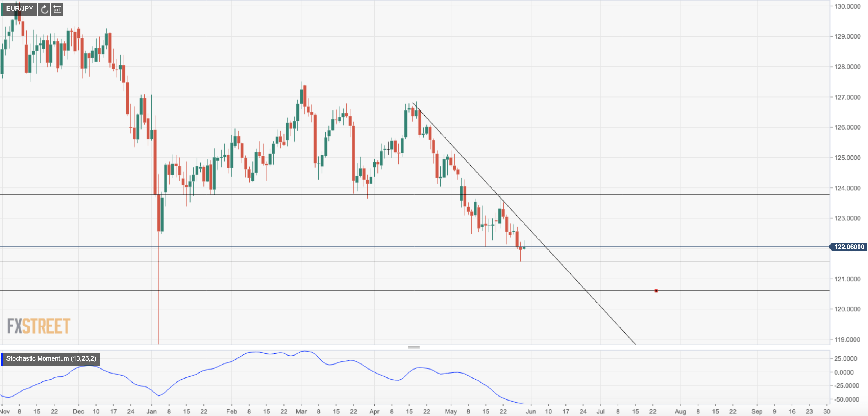Click the Feb label on the time axis
868x416 pixels.
point(232,411)
